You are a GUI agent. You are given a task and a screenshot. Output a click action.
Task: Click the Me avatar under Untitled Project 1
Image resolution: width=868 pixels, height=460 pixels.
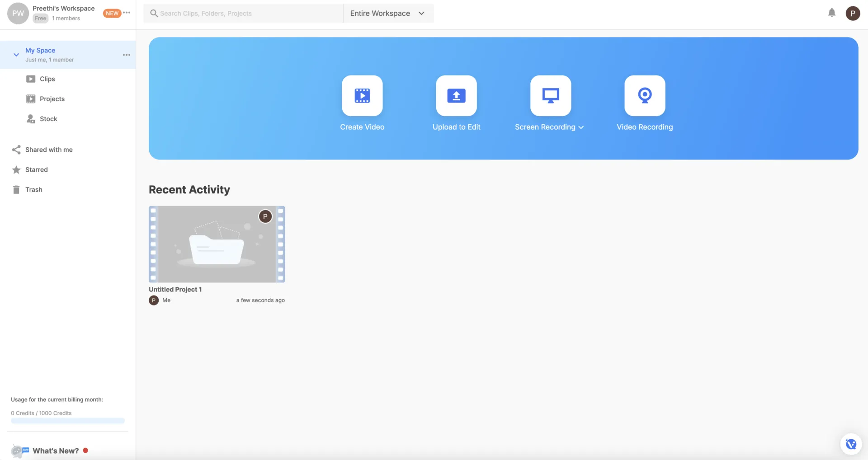(154, 300)
